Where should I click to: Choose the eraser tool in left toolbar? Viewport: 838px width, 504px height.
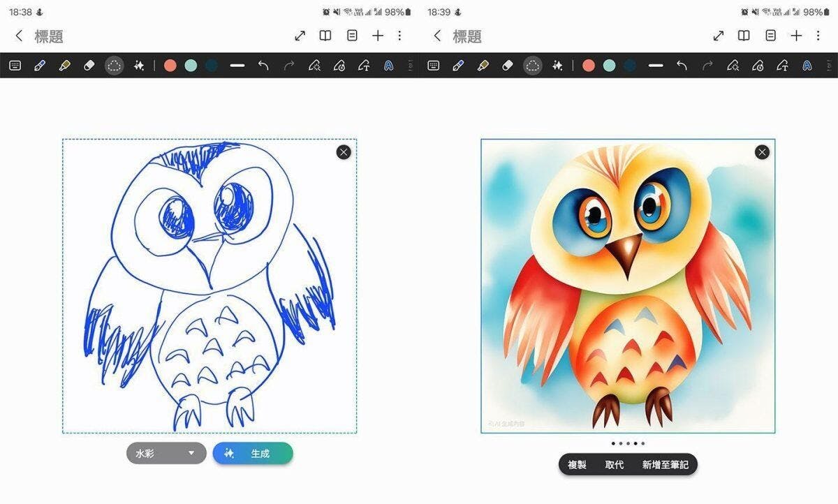point(89,66)
